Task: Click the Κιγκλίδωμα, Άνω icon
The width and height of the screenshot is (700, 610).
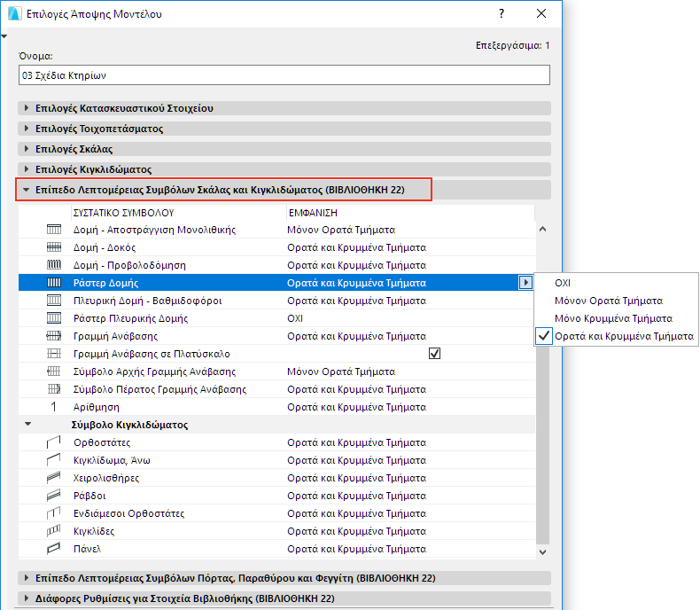Action: click(54, 460)
